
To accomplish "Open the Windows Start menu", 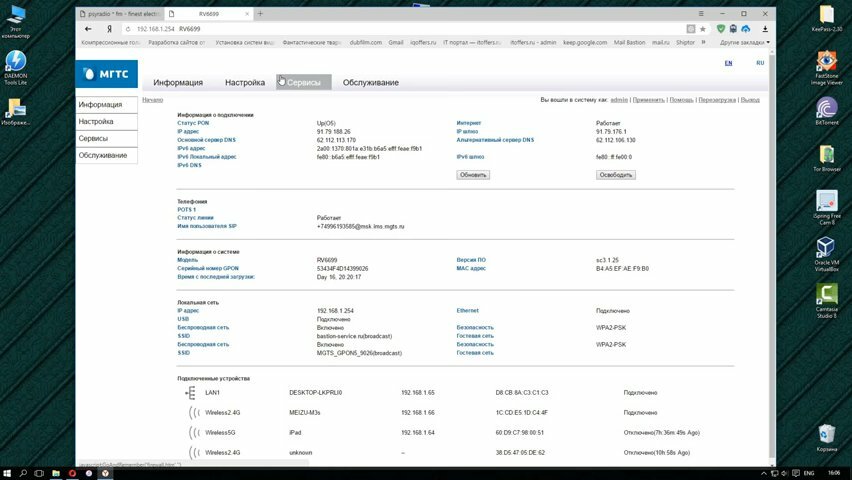I will tap(7, 473).
